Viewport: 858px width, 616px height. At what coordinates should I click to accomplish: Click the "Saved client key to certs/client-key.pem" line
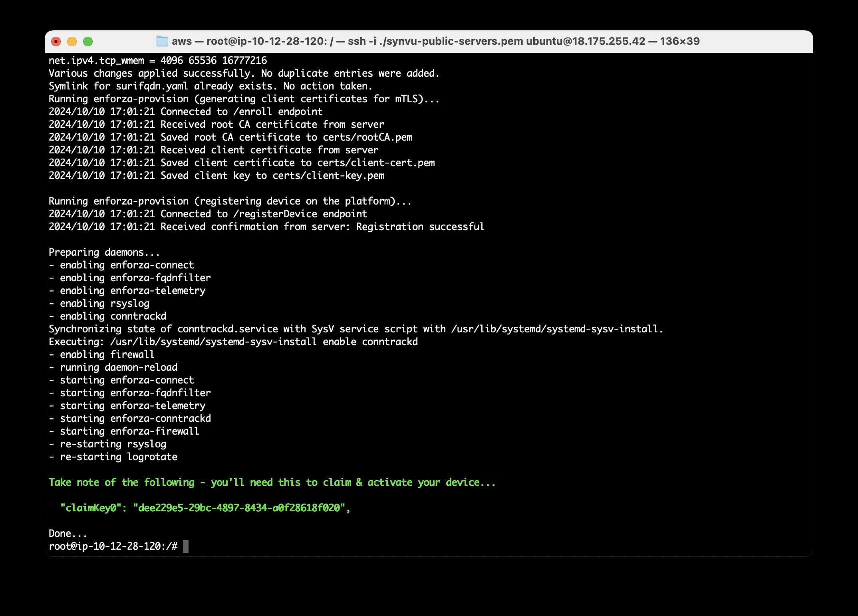216,176
